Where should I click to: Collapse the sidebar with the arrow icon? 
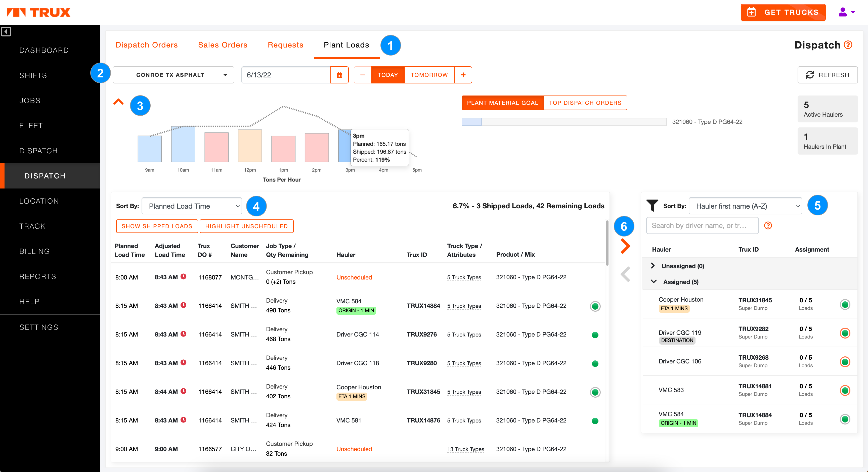(6, 32)
